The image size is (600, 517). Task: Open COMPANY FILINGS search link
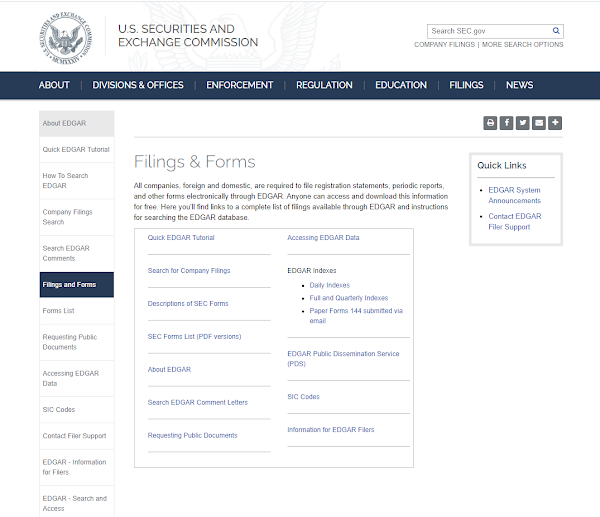pos(444,44)
